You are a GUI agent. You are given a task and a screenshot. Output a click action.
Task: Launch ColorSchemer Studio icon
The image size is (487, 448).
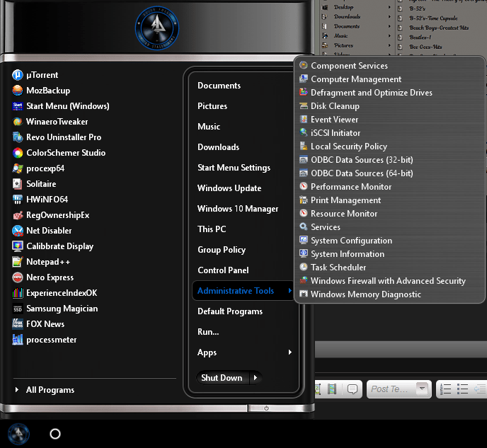pyautogui.click(x=18, y=153)
